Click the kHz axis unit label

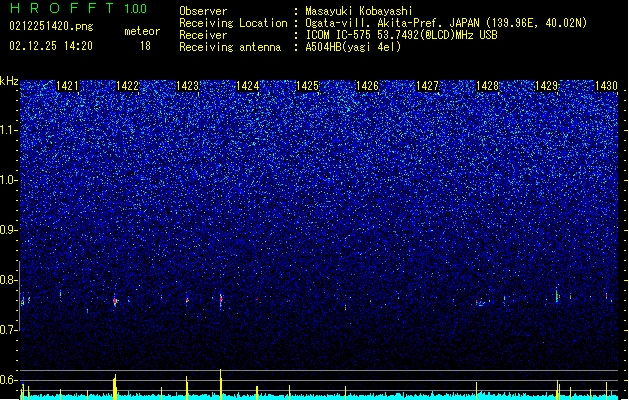click(9, 81)
